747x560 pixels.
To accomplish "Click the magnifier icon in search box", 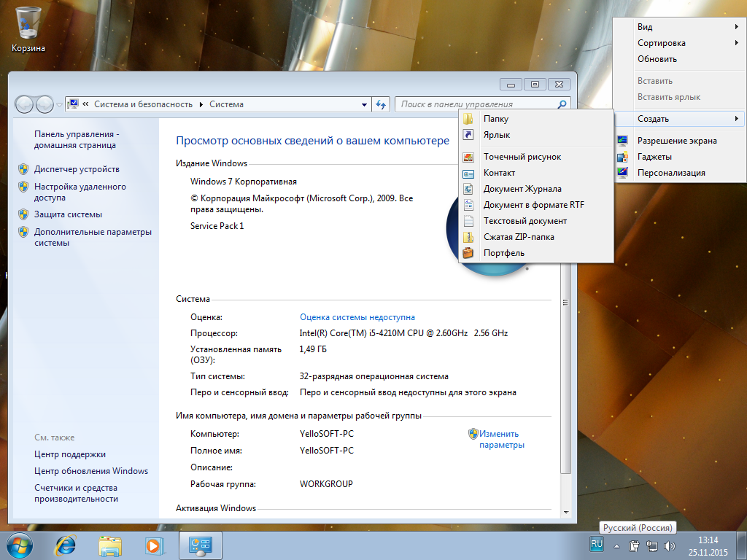I will [x=562, y=104].
